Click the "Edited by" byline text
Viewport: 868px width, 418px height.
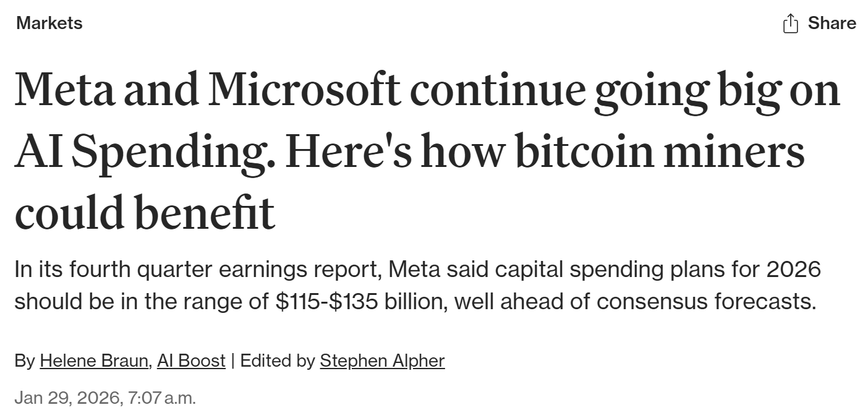point(278,360)
